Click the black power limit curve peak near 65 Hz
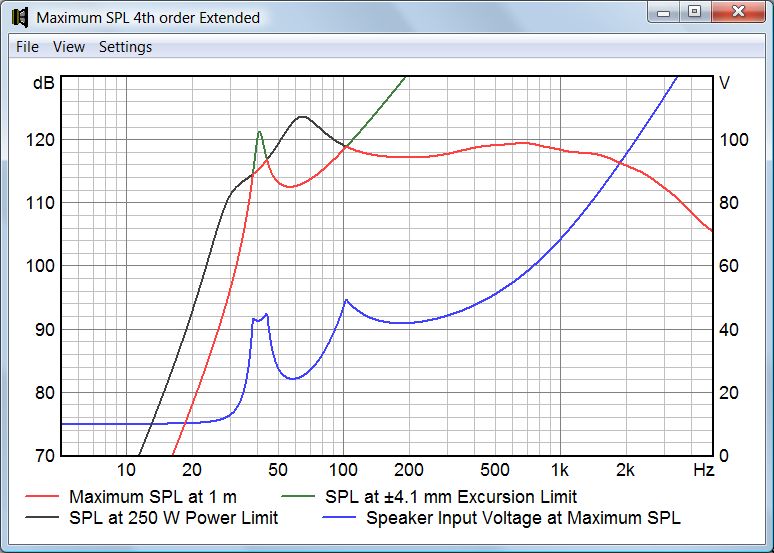774x553 pixels. (302, 117)
